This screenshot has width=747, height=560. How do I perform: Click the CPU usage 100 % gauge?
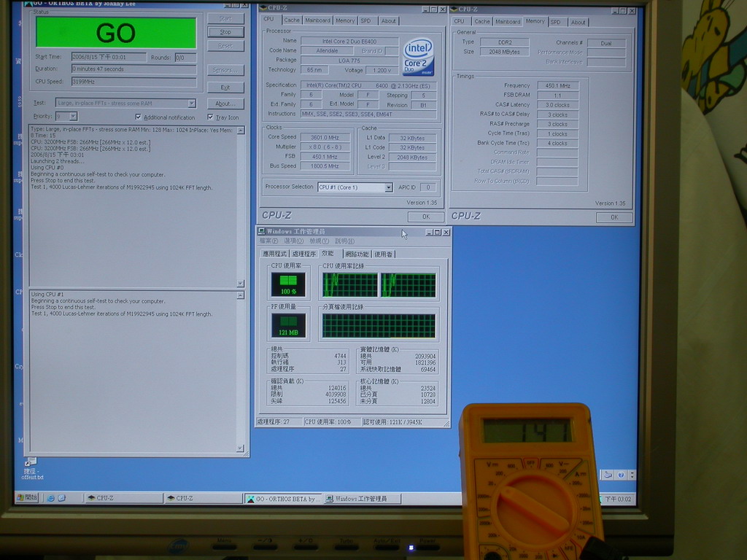(x=288, y=285)
